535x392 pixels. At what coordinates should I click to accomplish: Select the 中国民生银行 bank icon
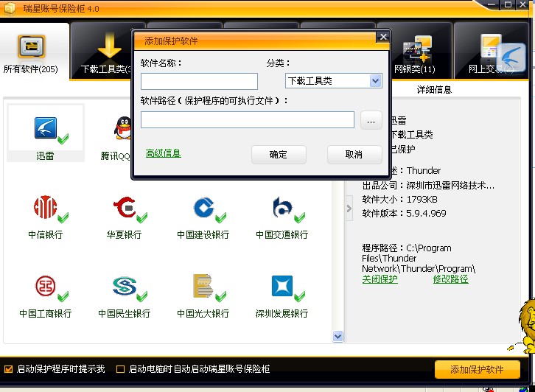[x=125, y=286]
